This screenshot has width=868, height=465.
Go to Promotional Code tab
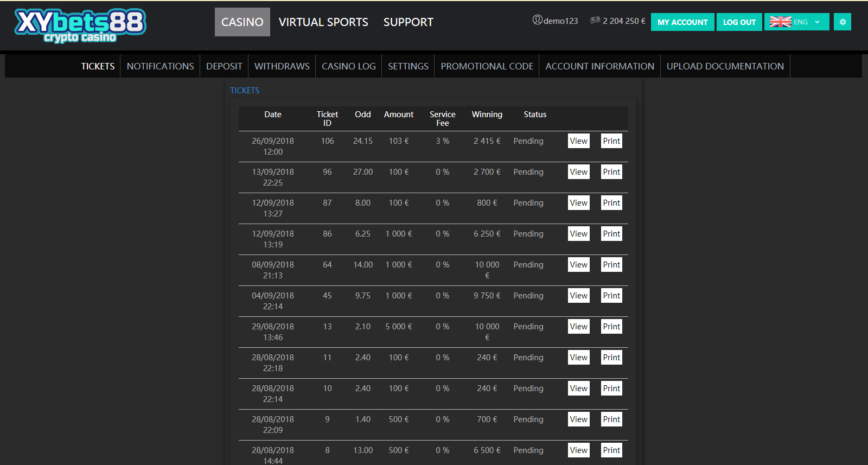click(487, 66)
